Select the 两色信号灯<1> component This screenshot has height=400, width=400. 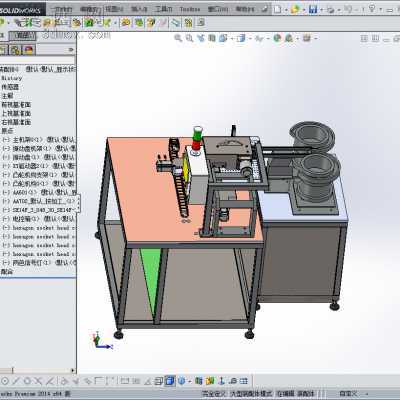[x=39, y=263]
